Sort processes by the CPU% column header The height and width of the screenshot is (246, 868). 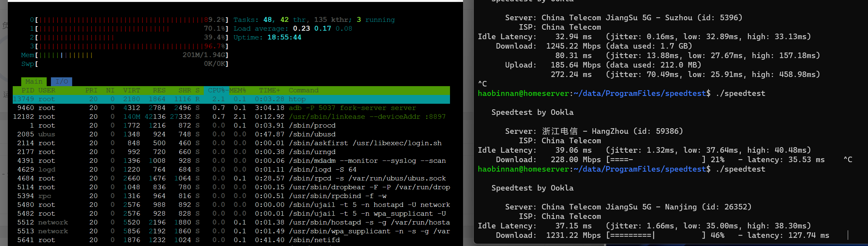(216, 90)
